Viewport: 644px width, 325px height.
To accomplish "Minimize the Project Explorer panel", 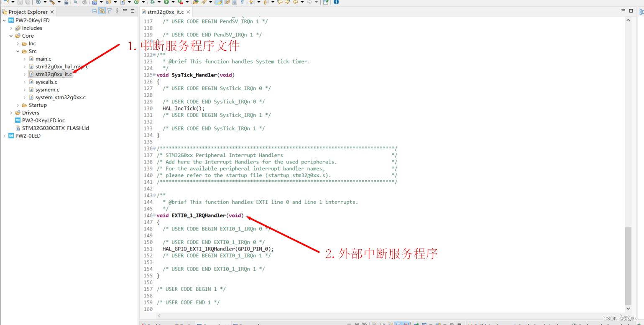I will pos(125,11).
